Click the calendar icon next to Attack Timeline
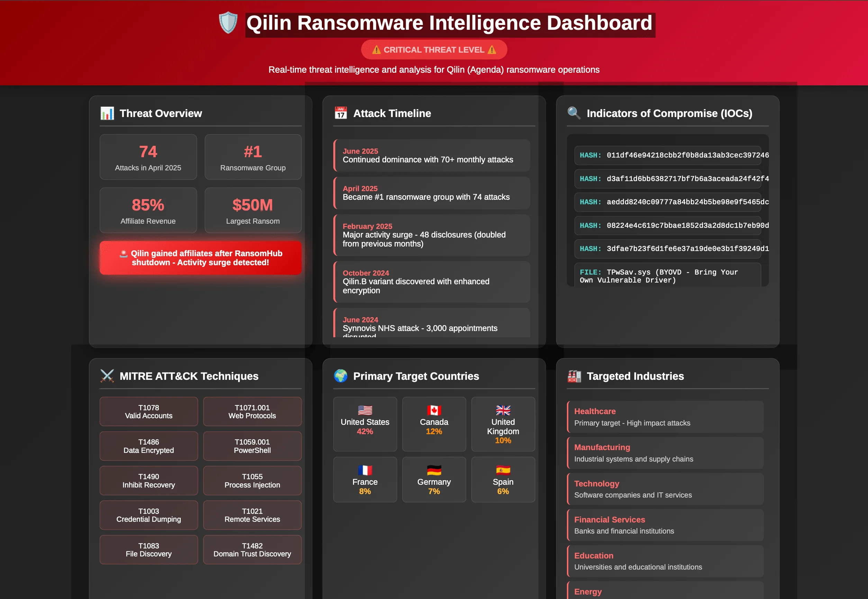868x599 pixels. tap(341, 113)
